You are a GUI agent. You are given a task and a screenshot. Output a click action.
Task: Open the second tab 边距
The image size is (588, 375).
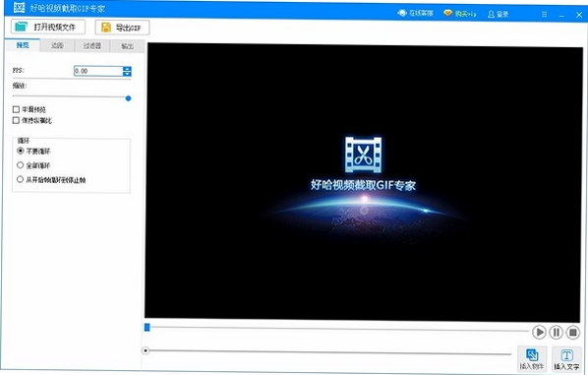[x=57, y=45]
